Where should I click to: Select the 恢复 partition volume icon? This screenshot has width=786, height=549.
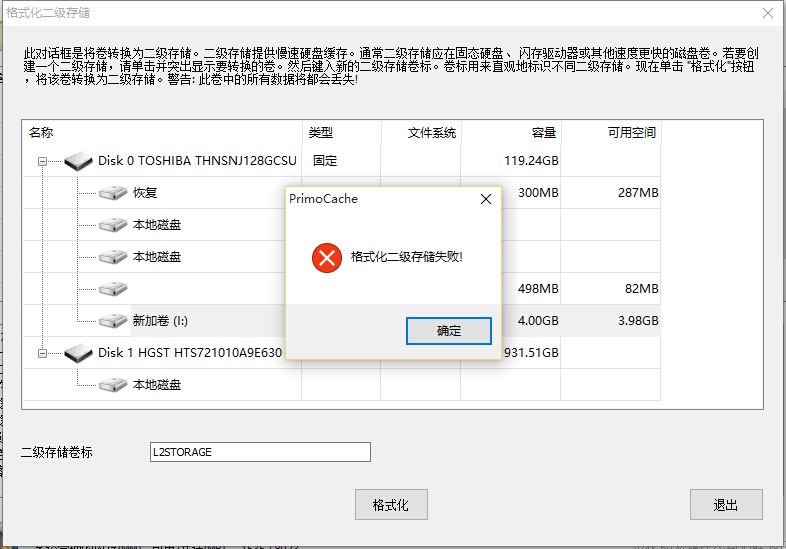pos(113,193)
